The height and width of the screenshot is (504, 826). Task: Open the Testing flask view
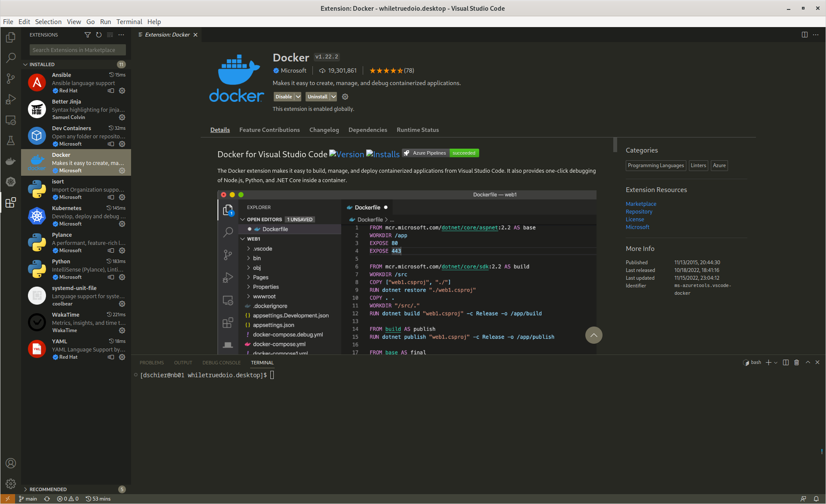point(11,141)
